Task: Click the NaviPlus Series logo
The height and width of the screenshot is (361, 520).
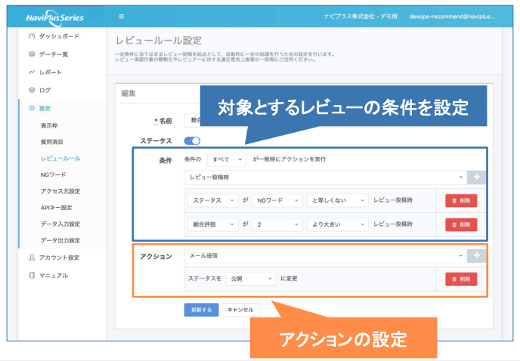Action: point(55,17)
